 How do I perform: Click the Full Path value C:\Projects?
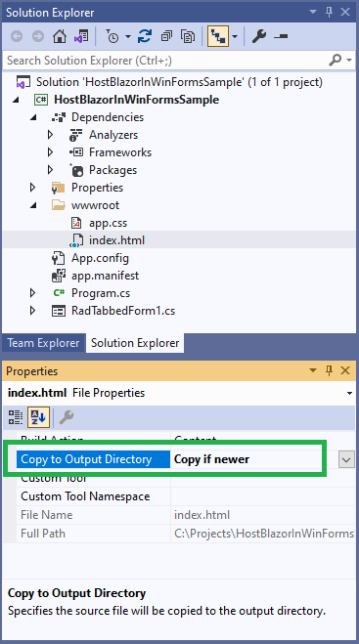[263, 534]
